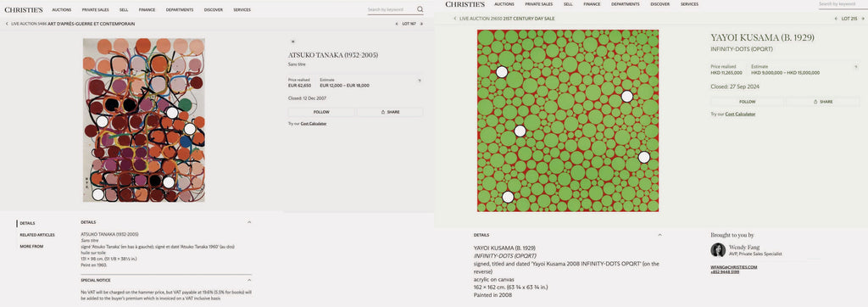
Task: Go to previous lot arrow beside LOT 167
Action: click(397, 24)
